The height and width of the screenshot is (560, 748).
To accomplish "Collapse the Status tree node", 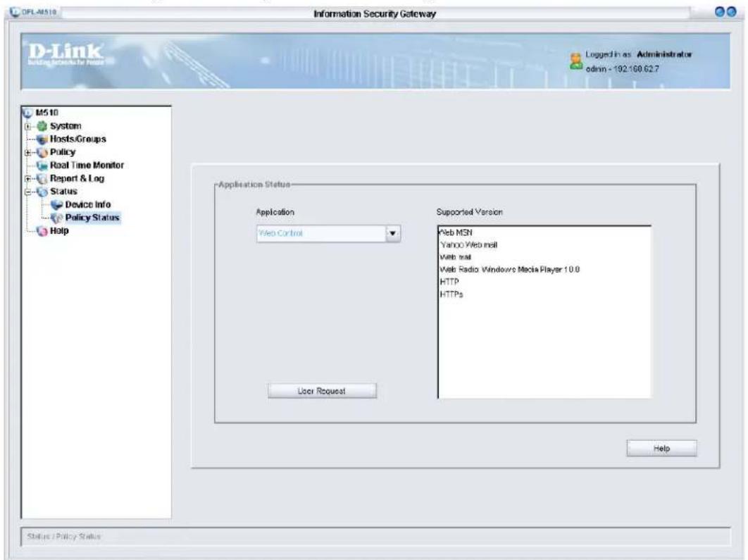I will click(27, 192).
